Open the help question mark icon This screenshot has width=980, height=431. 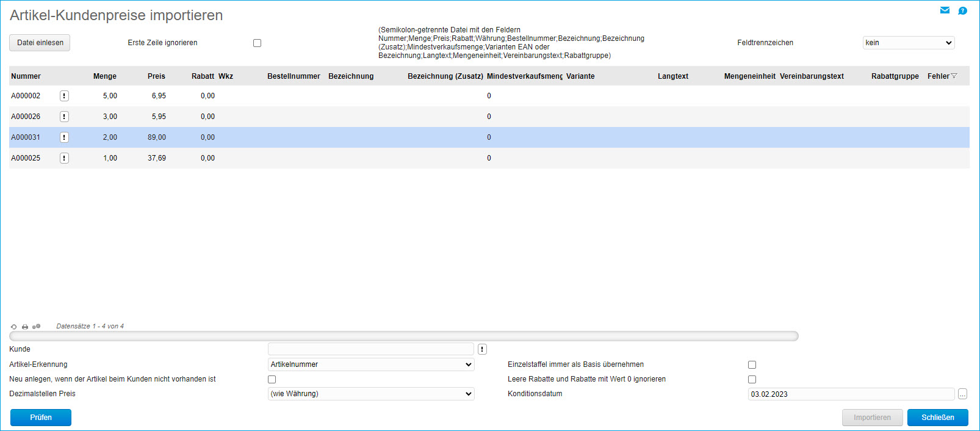pyautogui.click(x=962, y=10)
